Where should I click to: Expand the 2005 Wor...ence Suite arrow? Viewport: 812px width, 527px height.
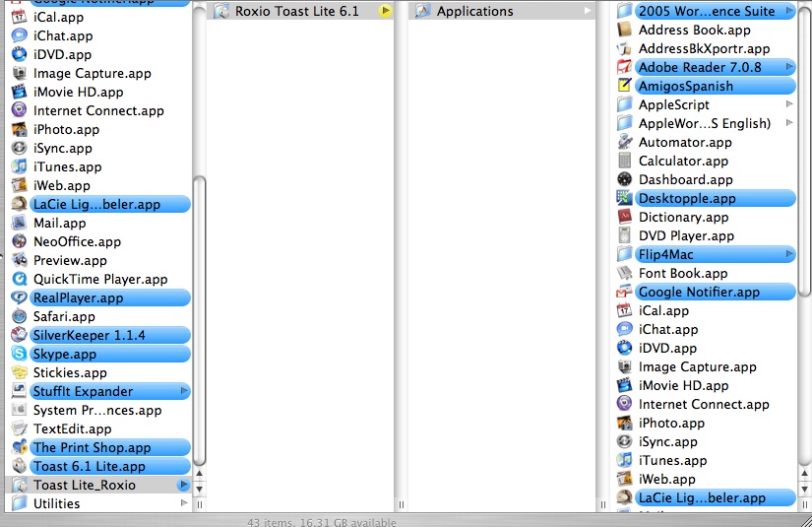(x=789, y=11)
